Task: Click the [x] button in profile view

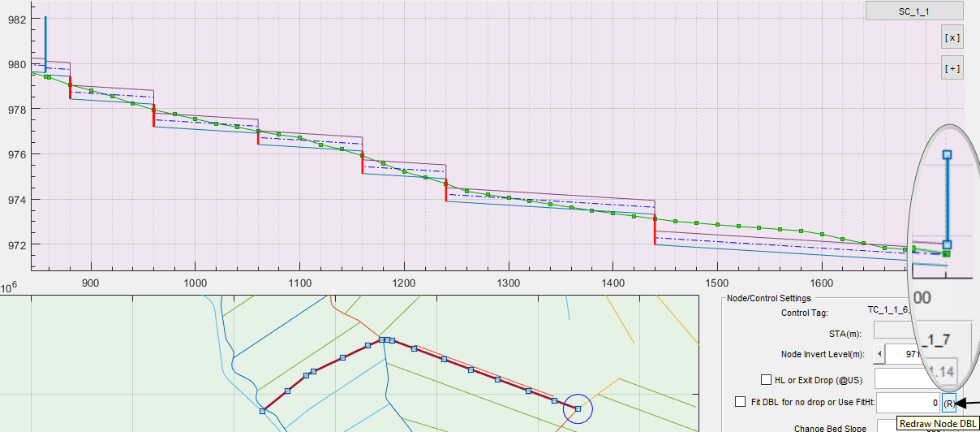Action: coord(952,37)
